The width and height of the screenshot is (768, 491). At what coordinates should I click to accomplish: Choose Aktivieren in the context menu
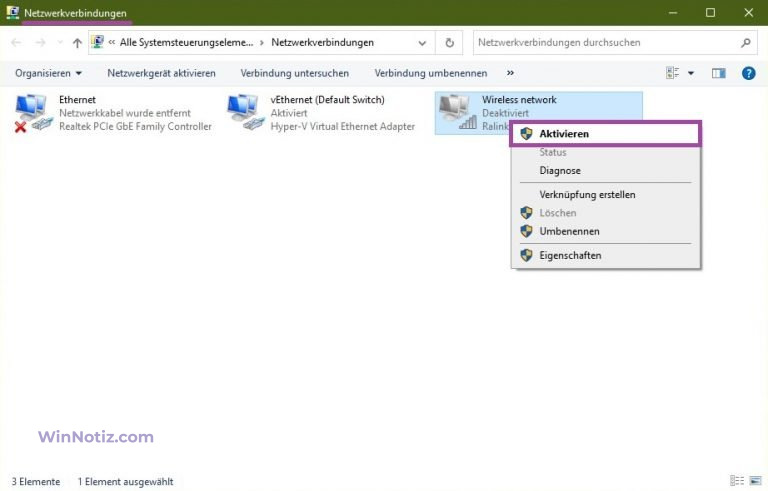(x=564, y=133)
